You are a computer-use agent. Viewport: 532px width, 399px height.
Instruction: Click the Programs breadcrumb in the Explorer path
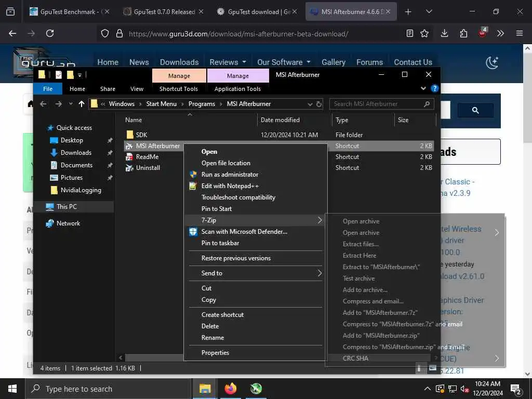202,104
